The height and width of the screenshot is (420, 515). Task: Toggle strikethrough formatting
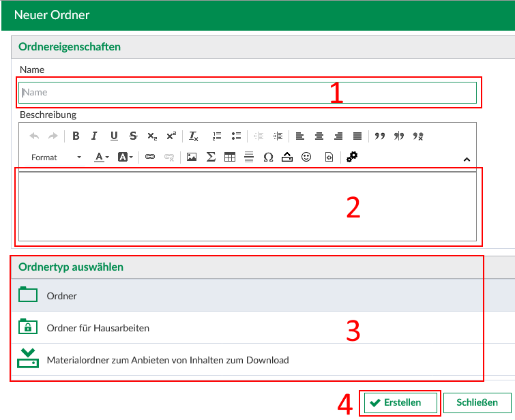coord(133,136)
